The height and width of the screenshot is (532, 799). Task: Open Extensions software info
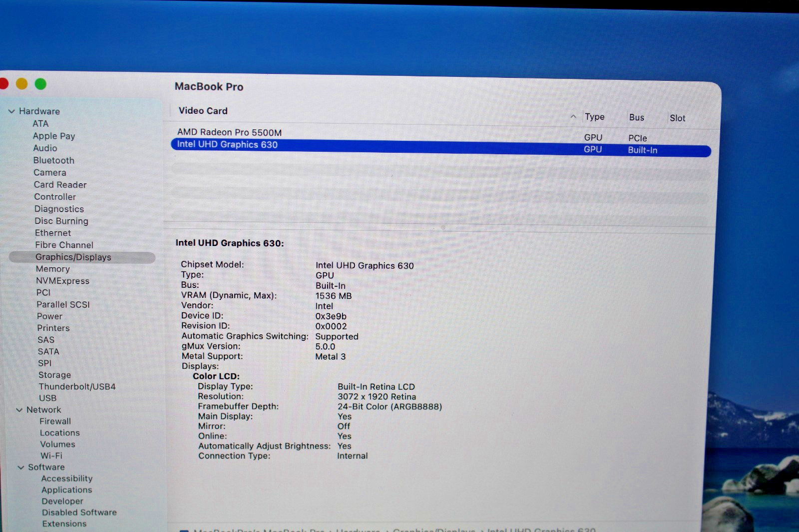64,524
